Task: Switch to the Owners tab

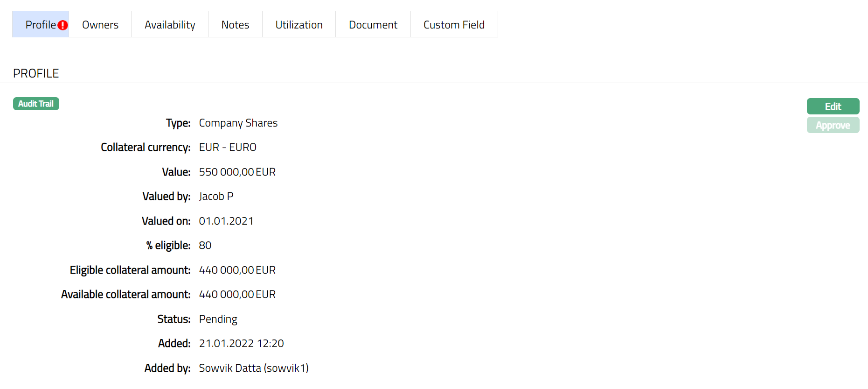Action: (100, 25)
